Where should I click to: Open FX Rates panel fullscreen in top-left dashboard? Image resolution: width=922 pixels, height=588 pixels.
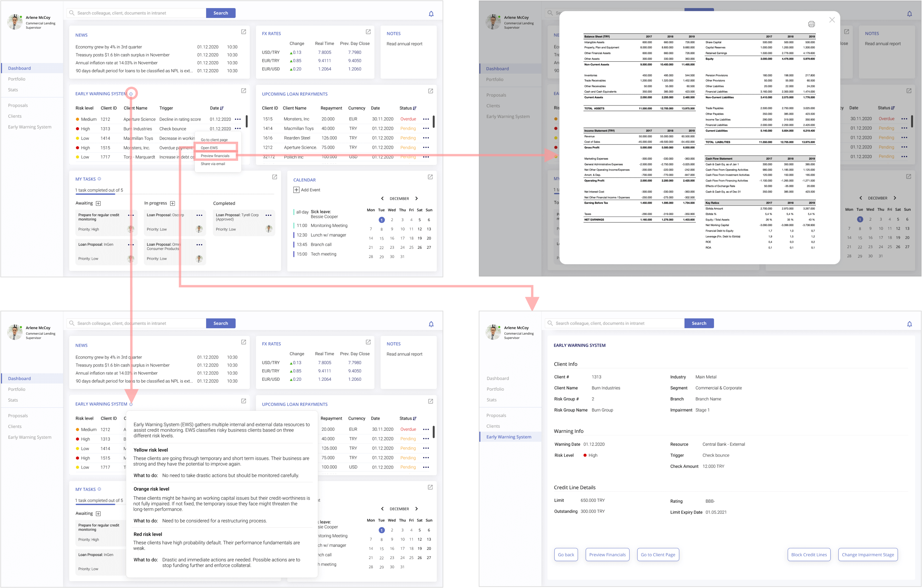click(368, 32)
